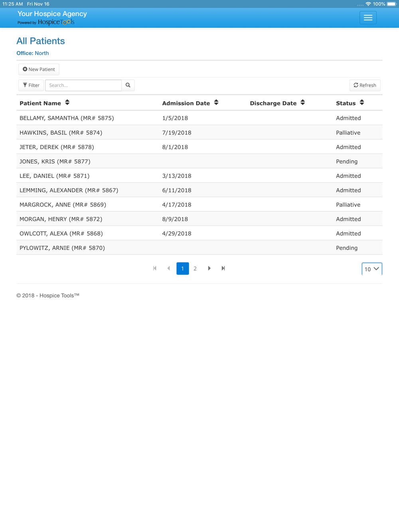
Task: Sort by Status column arrows
Action: click(x=362, y=102)
